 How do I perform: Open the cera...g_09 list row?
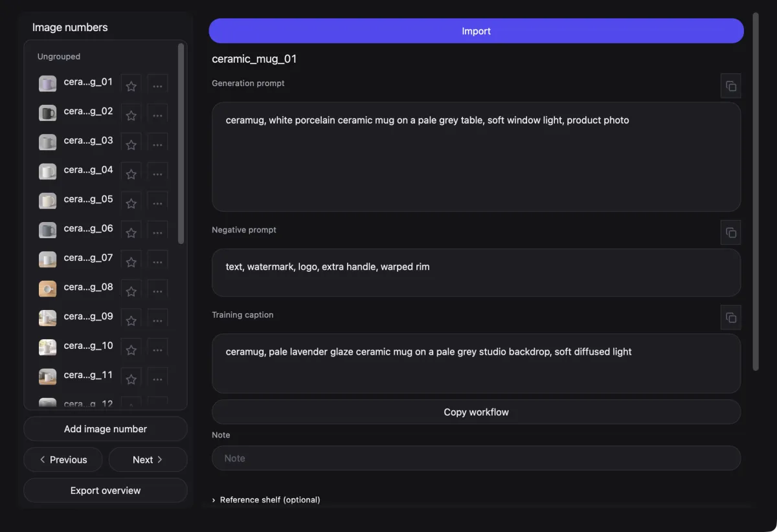click(x=103, y=318)
